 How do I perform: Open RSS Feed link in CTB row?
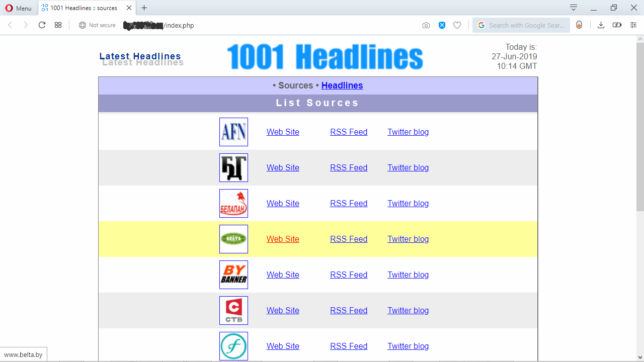coord(349,310)
